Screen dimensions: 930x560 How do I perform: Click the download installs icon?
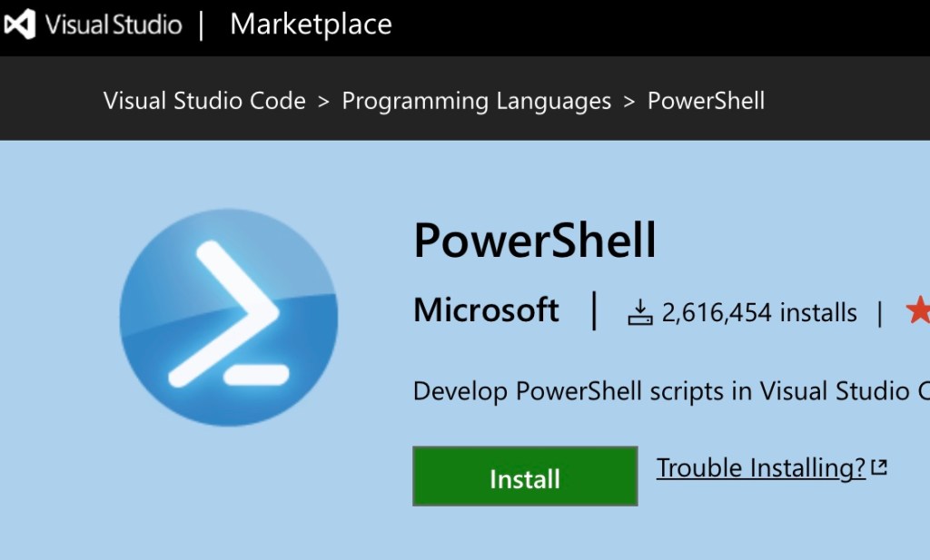[x=640, y=313]
